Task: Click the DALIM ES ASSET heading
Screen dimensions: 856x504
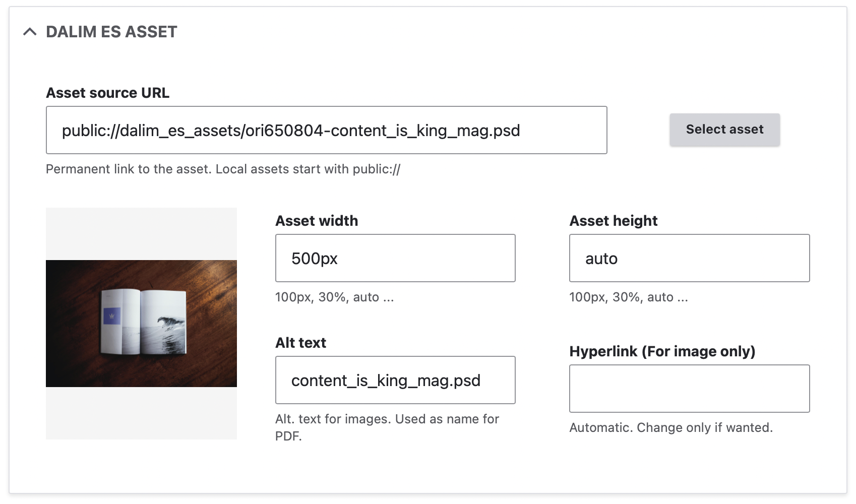Action: pyautogui.click(x=111, y=32)
